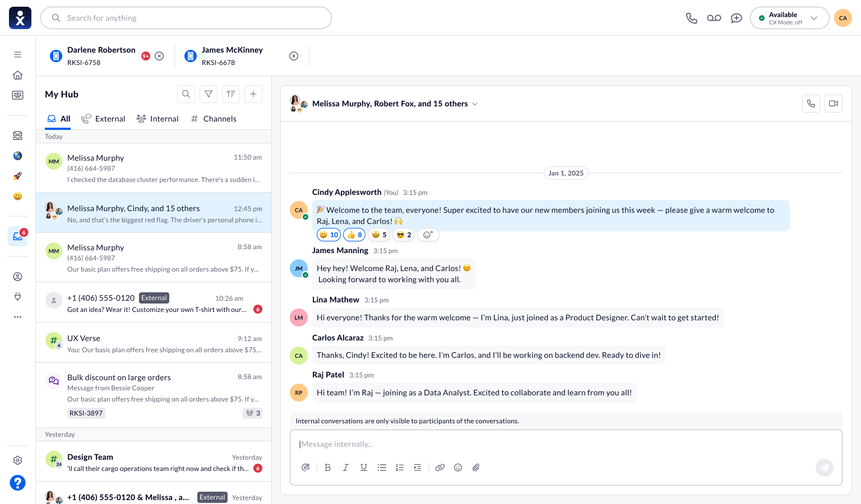Viewport: 861px width, 504px height.
Task: Toggle bold formatting in composer
Action: (328, 468)
